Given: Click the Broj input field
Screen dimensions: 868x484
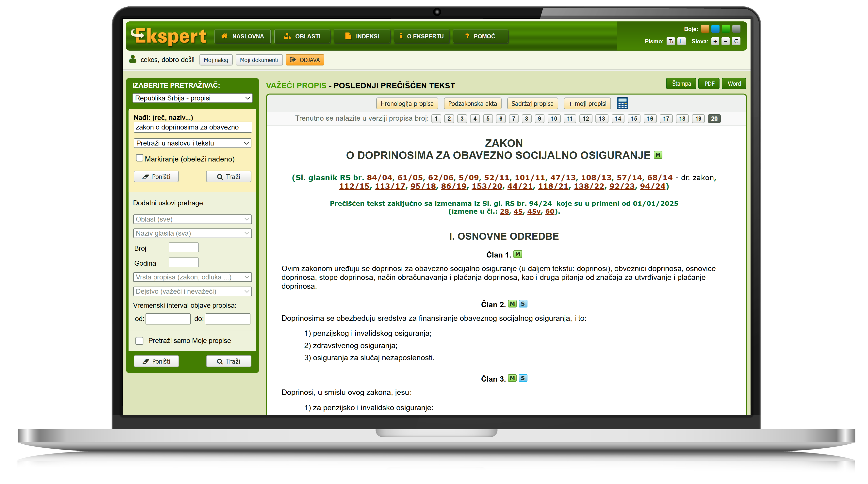Looking at the screenshot, I should pos(184,248).
